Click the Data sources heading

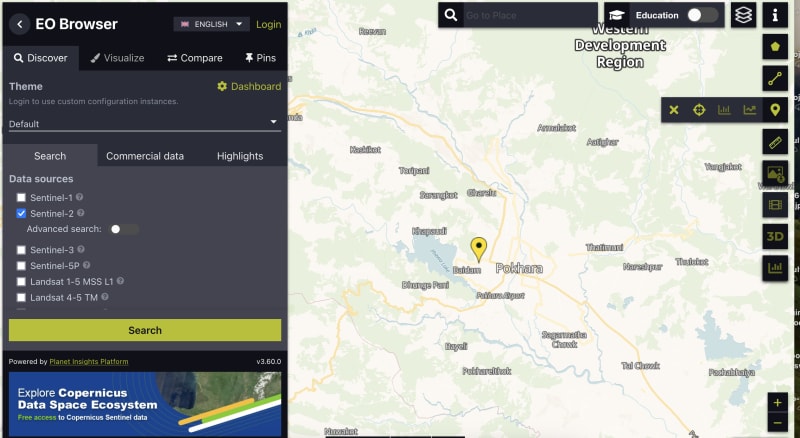coord(41,179)
